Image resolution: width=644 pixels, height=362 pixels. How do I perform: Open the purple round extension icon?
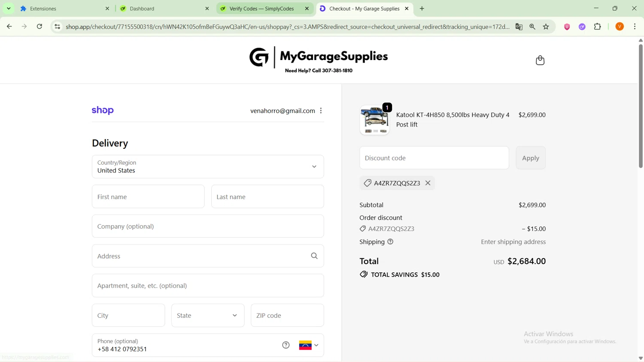point(582,27)
